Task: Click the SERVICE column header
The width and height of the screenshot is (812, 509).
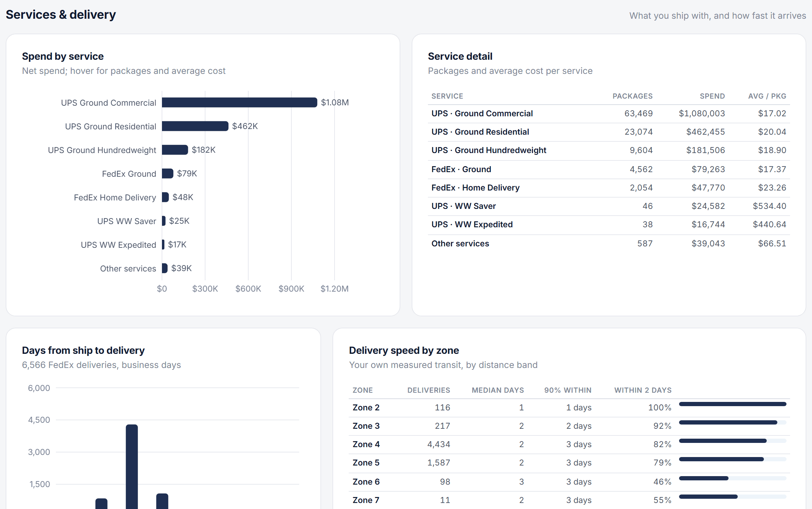Action: coord(447,96)
